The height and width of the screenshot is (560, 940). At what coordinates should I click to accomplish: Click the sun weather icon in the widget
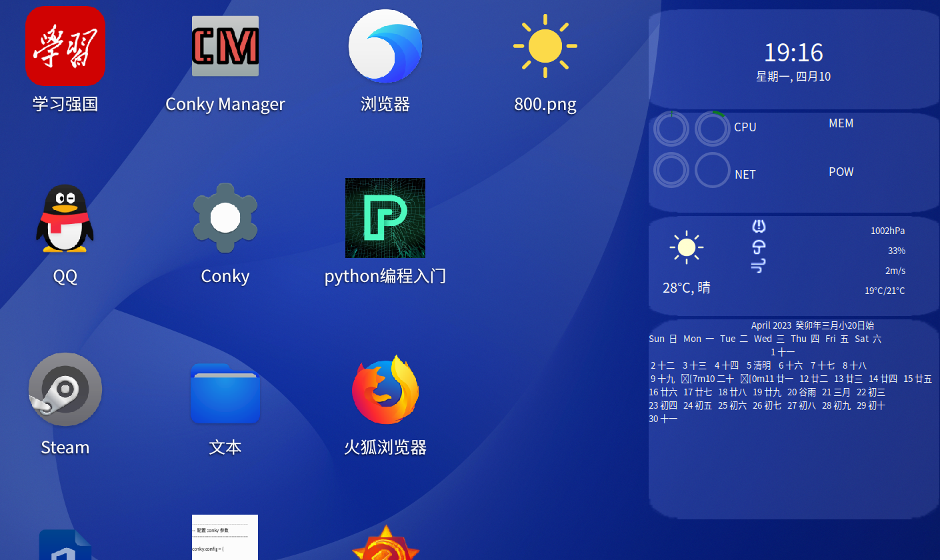(x=687, y=249)
